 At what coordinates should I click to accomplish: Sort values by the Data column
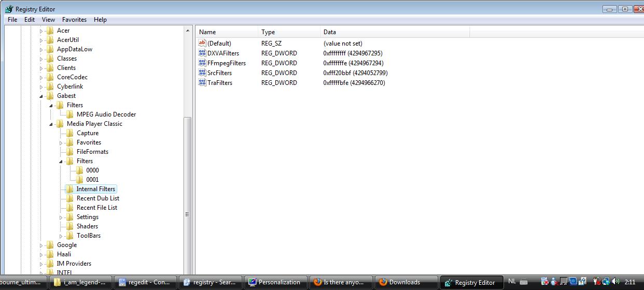[x=395, y=32]
